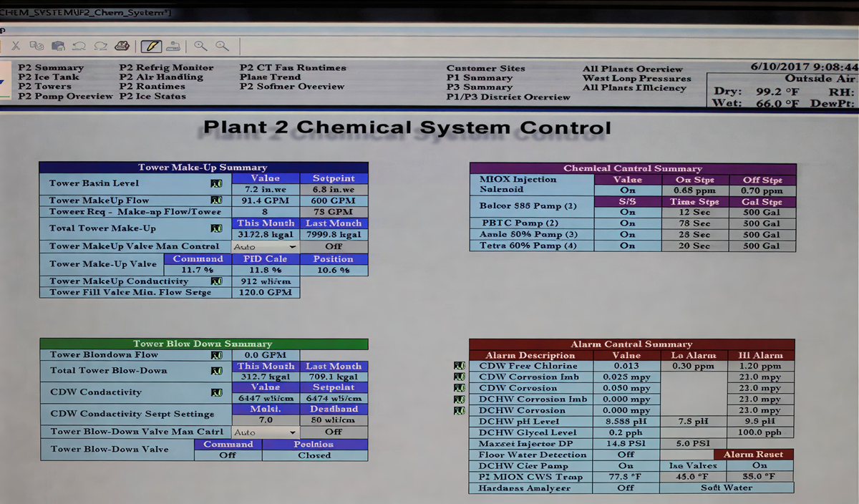Click the Cut scissors icon
Screen dimensions: 859x504
(x=16, y=46)
